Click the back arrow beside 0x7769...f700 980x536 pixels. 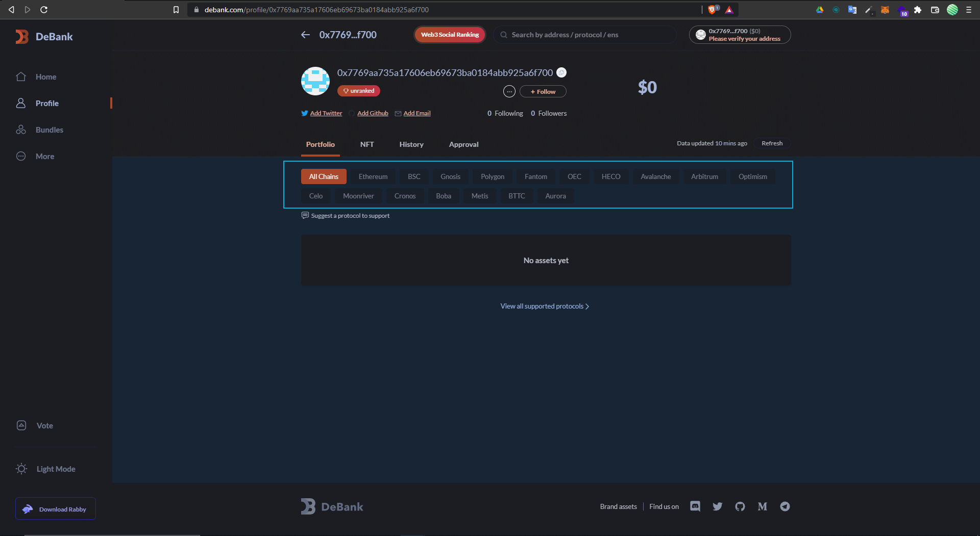point(305,35)
